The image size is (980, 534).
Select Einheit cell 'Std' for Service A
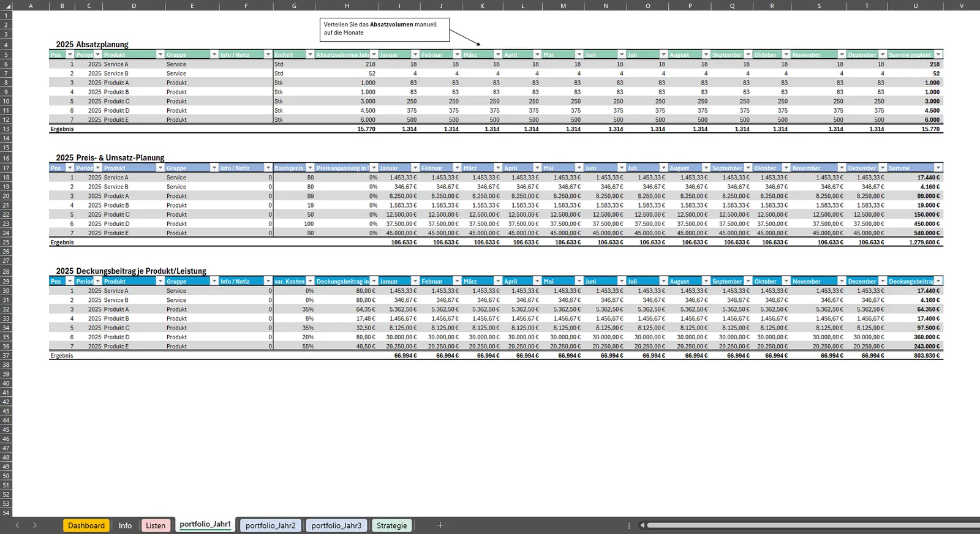tap(294, 64)
